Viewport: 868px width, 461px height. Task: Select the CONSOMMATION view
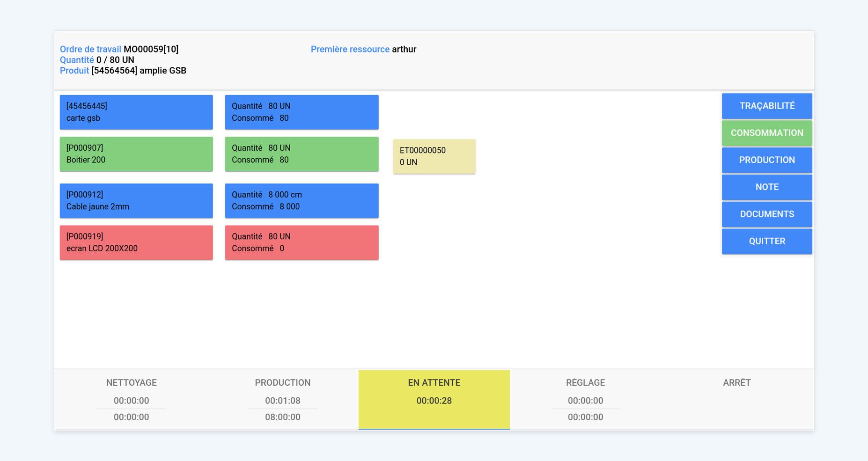click(x=766, y=133)
